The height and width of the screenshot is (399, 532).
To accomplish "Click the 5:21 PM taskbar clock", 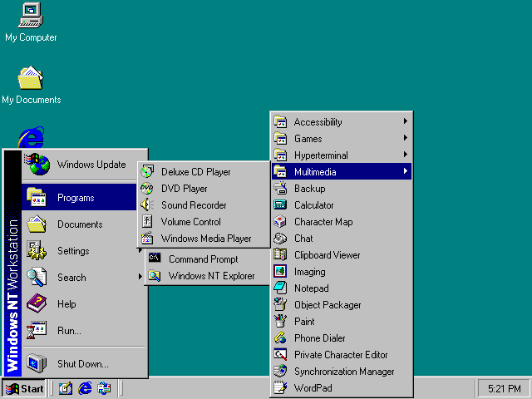I will [x=505, y=388].
